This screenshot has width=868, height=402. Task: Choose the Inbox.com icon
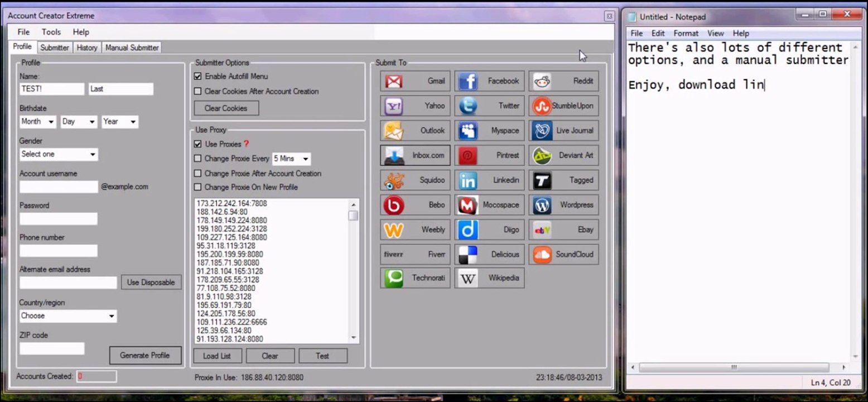[x=393, y=155]
